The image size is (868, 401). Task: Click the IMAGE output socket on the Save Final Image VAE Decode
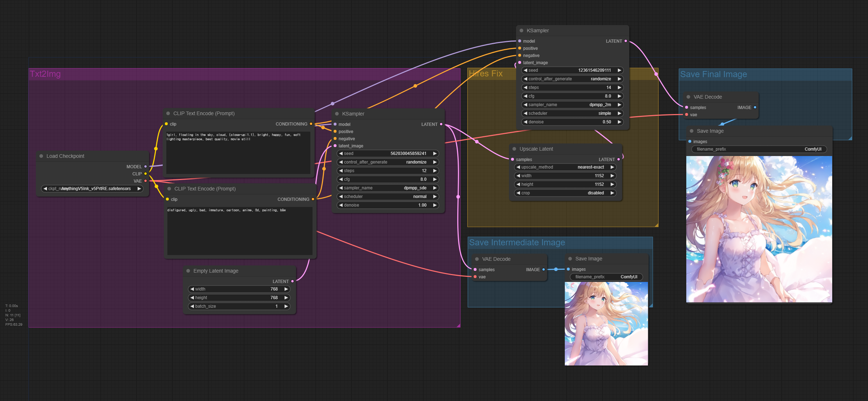(755, 107)
